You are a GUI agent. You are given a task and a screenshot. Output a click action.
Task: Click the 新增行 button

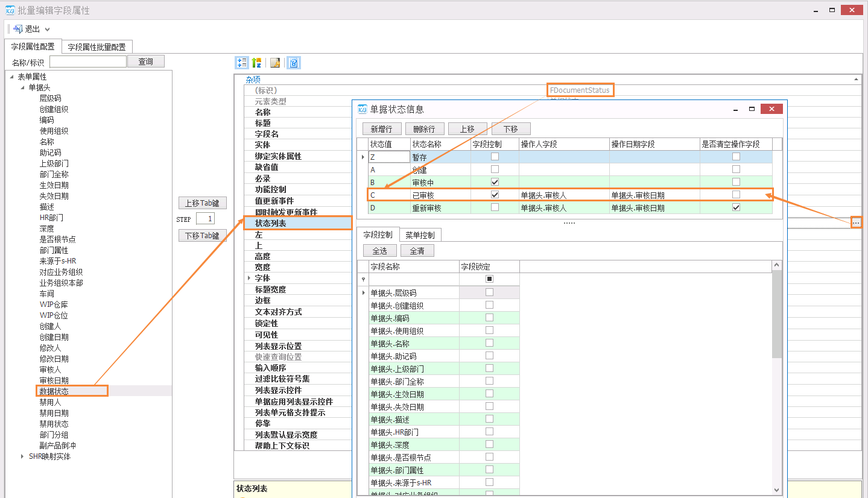[x=382, y=129]
